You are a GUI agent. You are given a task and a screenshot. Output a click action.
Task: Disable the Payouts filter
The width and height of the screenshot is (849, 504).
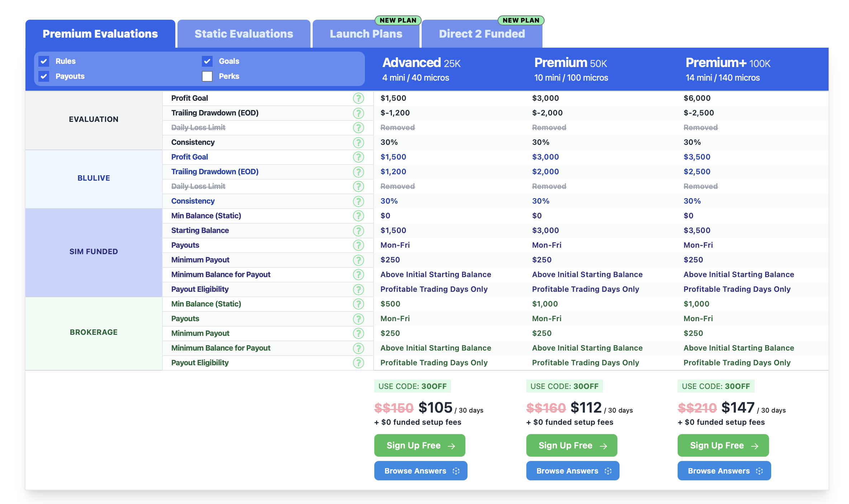43,76
